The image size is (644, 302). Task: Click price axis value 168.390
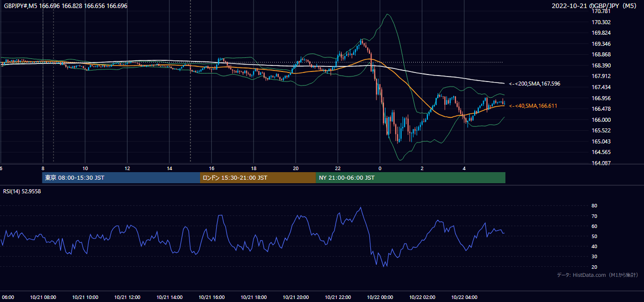pyautogui.click(x=601, y=65)
